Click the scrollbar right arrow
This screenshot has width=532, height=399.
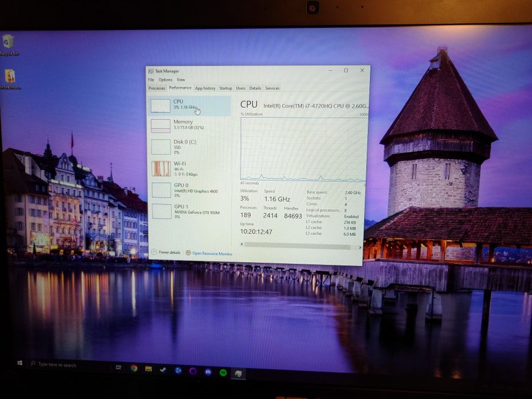click(x=360, y=247)
